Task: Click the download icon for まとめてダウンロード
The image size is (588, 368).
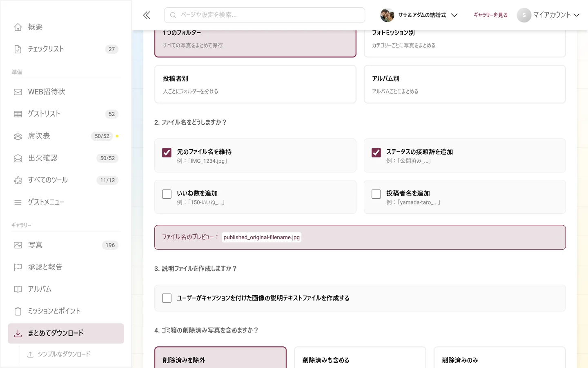Action: [18, 334]
